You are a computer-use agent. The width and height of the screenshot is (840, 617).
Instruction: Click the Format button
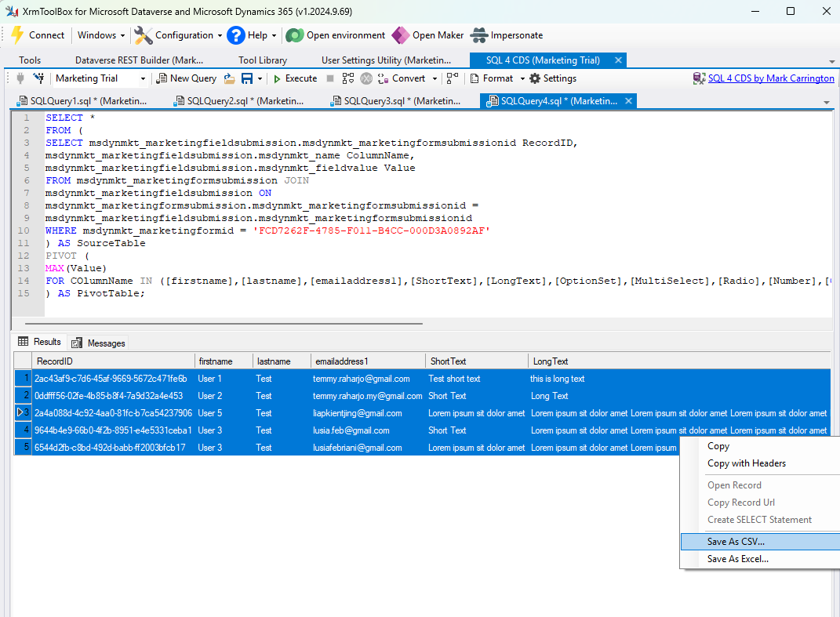click(x=492, y=78)
